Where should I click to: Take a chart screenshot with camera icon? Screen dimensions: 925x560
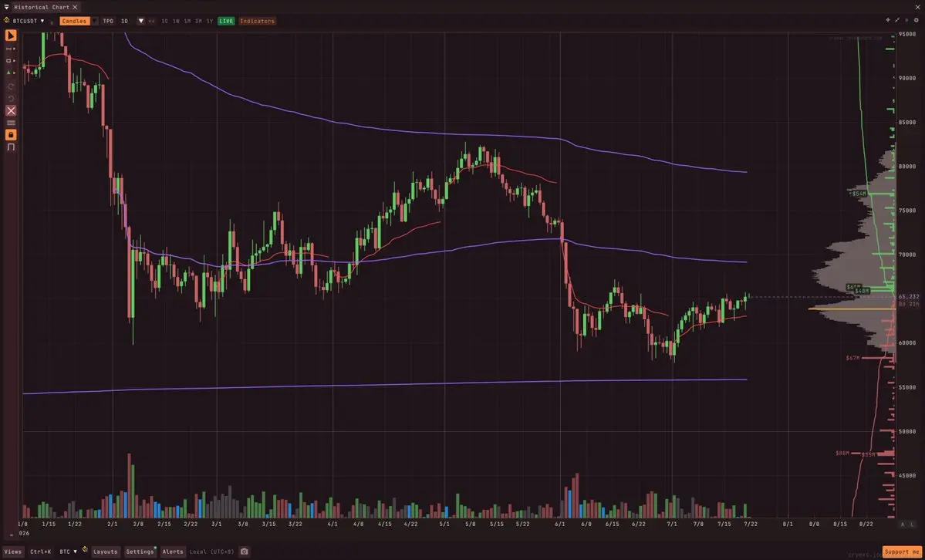click(244, 552)
